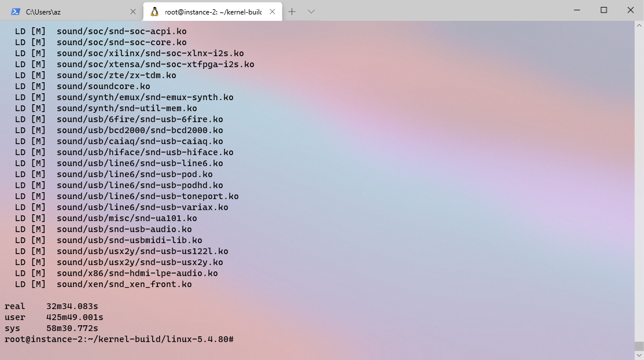Expand the tab switcher arrow next to plus button

point(311,11)
